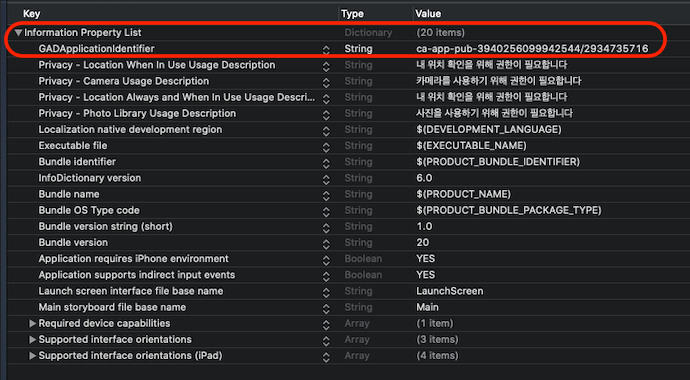This screenshot has height=380, width=690.
Task: Open key stepper for Application supports indirect input events
Action: (x=326, y=276)
